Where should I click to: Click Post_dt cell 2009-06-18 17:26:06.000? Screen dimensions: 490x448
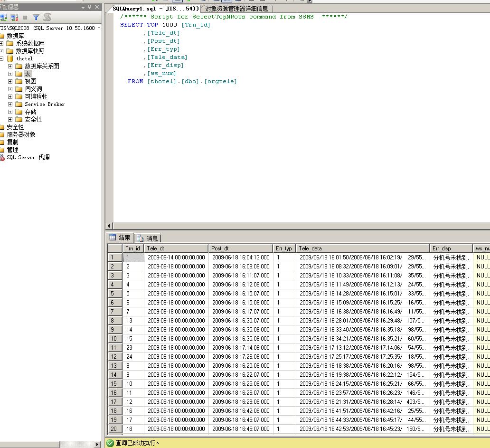(x=241, y=357)
